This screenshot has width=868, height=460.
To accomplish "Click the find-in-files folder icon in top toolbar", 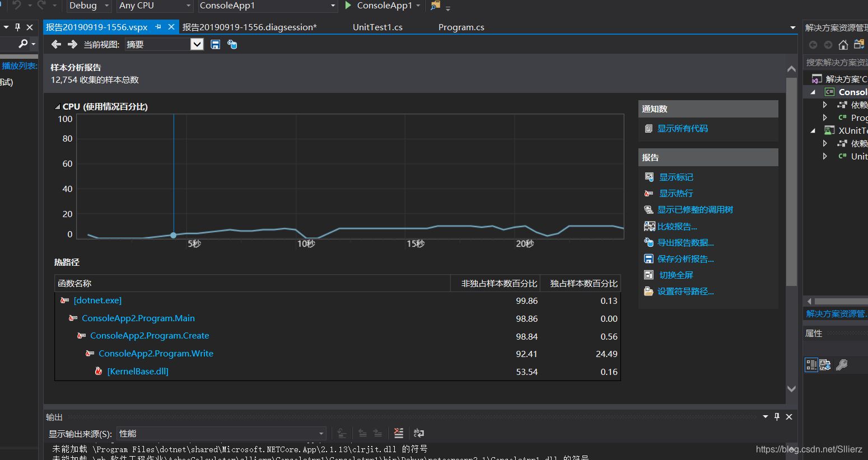I will (435, 6).
